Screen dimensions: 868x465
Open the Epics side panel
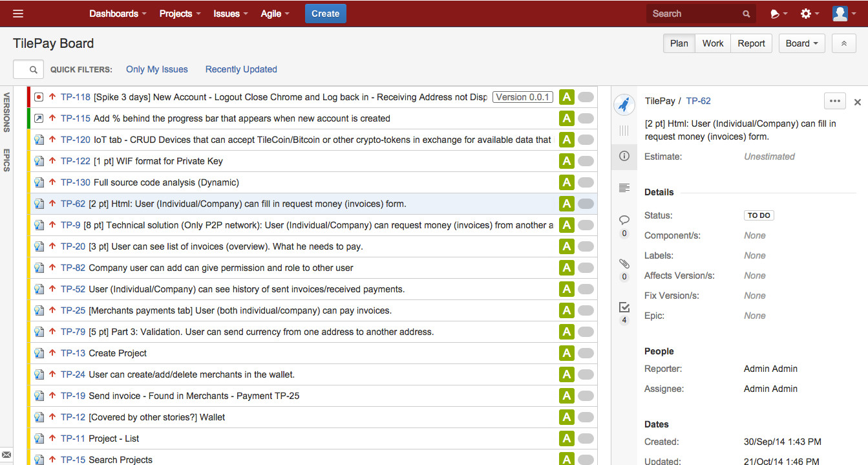click(x=6, y=160)
